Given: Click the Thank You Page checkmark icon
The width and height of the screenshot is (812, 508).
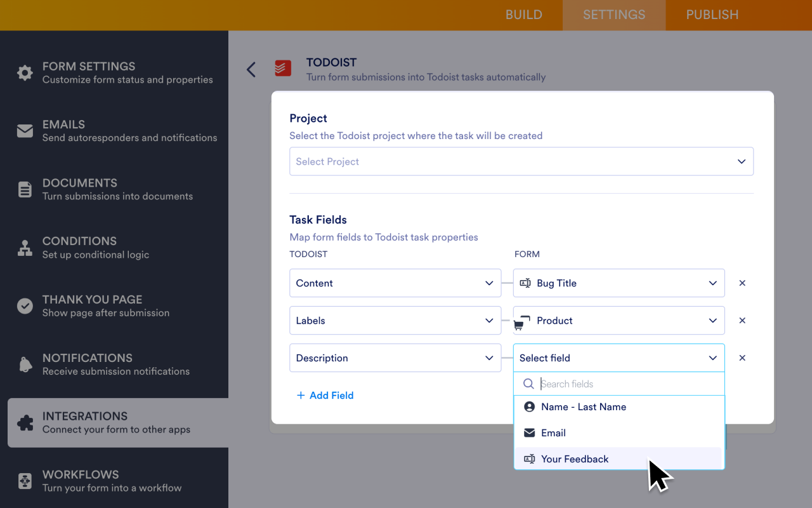Looking at the screenshot, I should coord(24,306).
